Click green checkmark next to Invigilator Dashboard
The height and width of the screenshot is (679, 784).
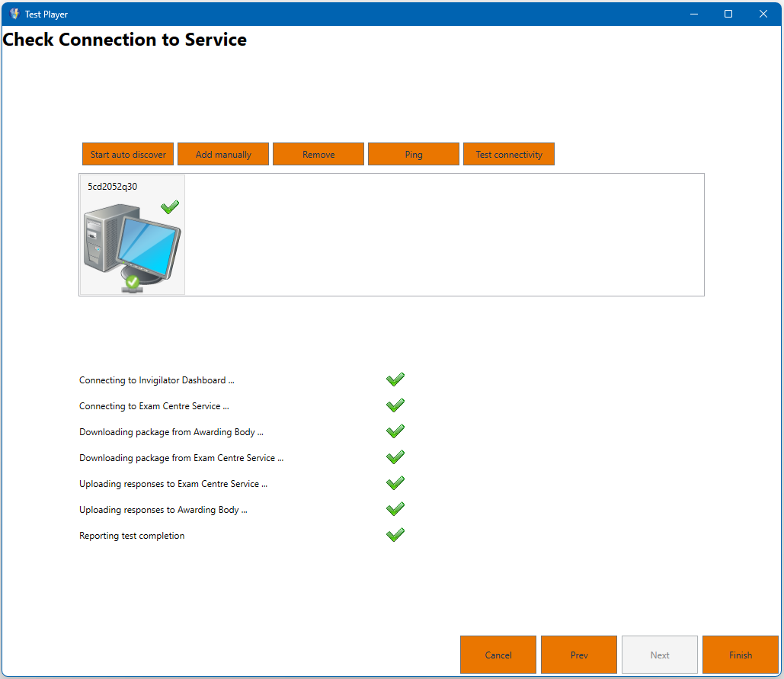395,380
